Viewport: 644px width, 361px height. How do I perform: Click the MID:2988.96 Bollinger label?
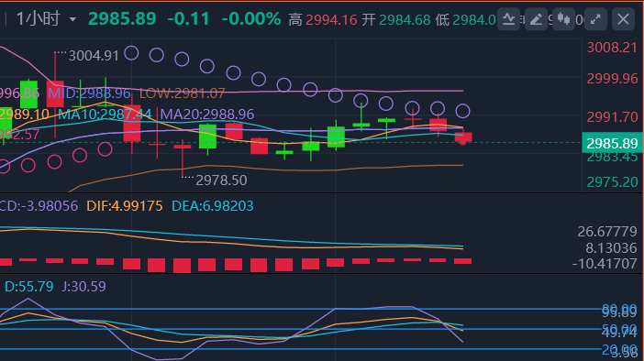(x=89, y=93)
